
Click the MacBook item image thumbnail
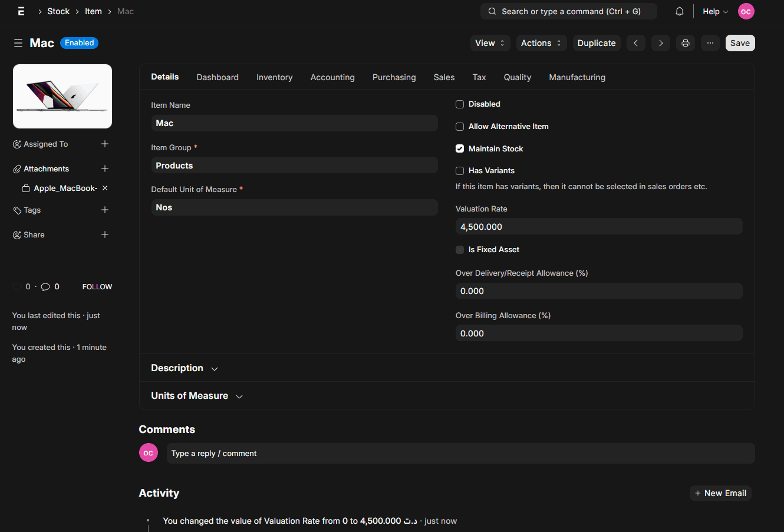[62, 96]
